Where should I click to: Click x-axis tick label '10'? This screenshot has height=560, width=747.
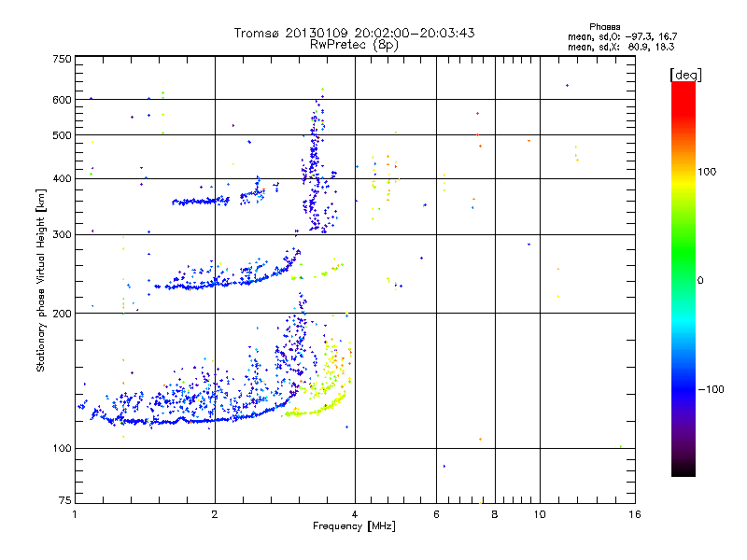point(540,514)
